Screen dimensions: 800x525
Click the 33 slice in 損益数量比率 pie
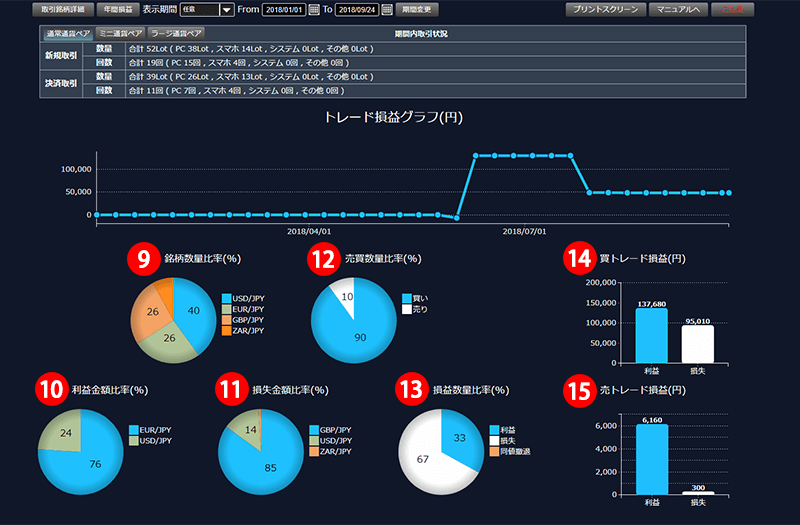click(462, 438)
